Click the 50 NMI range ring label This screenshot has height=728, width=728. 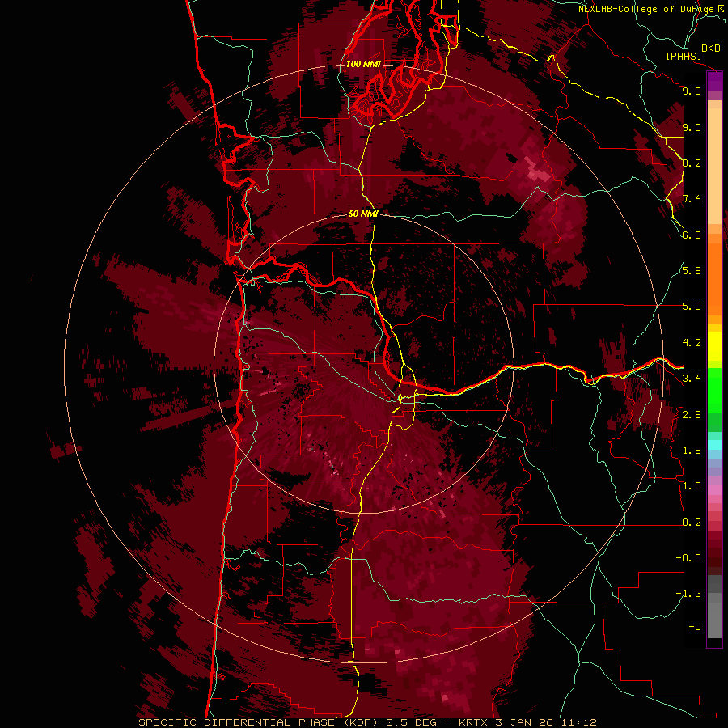point(363,214)
